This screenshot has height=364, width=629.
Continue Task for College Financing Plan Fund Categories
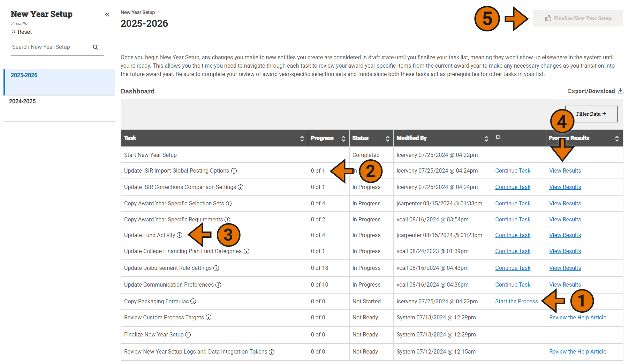coord(513,251)
